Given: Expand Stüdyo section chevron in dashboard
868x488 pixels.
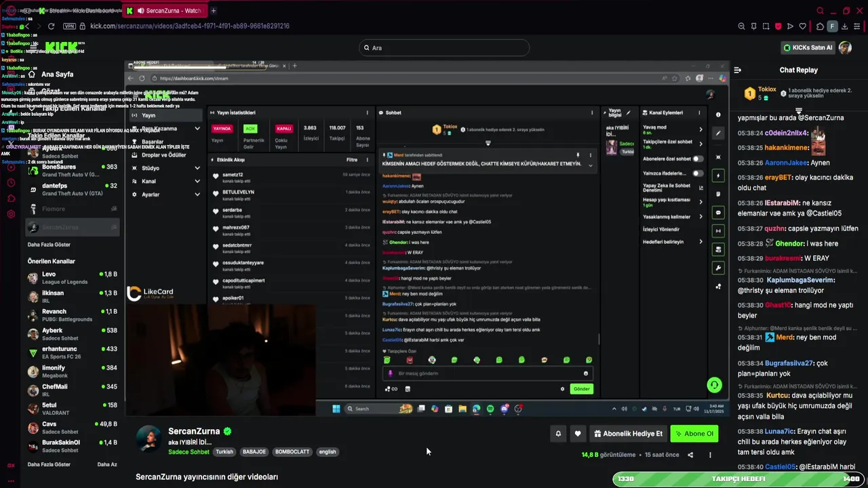Looking at the screenshot, I should 197,168.
